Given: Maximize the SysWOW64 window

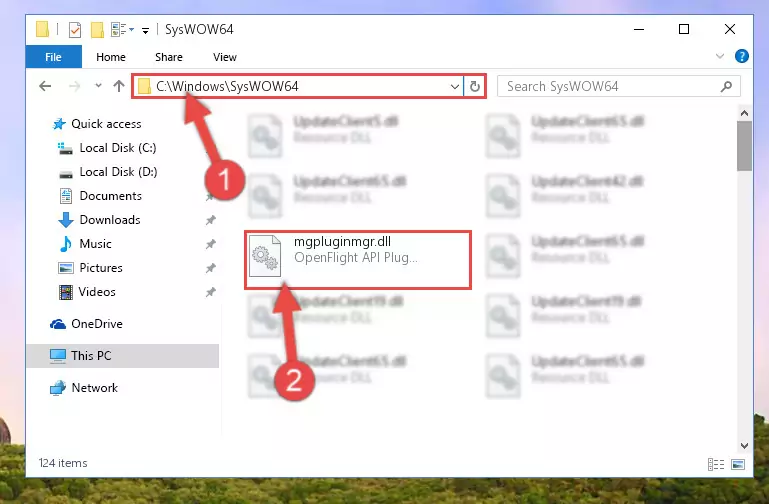Looking at the screenshot, I should (684, 29).
